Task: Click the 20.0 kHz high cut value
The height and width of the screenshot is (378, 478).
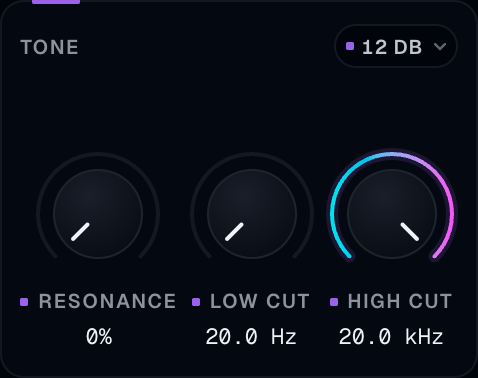Action: click(391, 337)
